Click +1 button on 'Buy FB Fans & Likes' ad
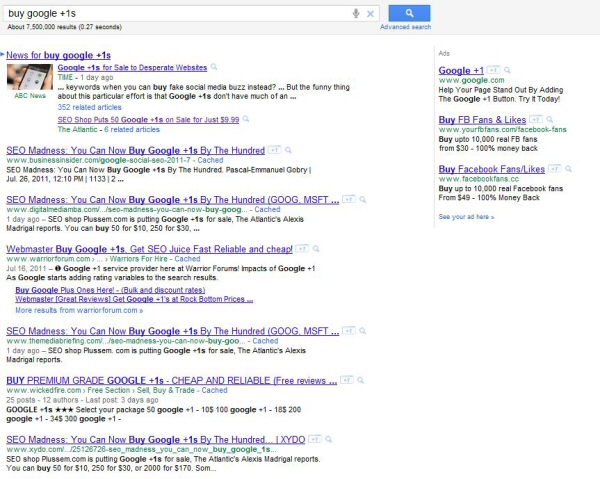This screenshot has width=600, height=479. [536, 119]
